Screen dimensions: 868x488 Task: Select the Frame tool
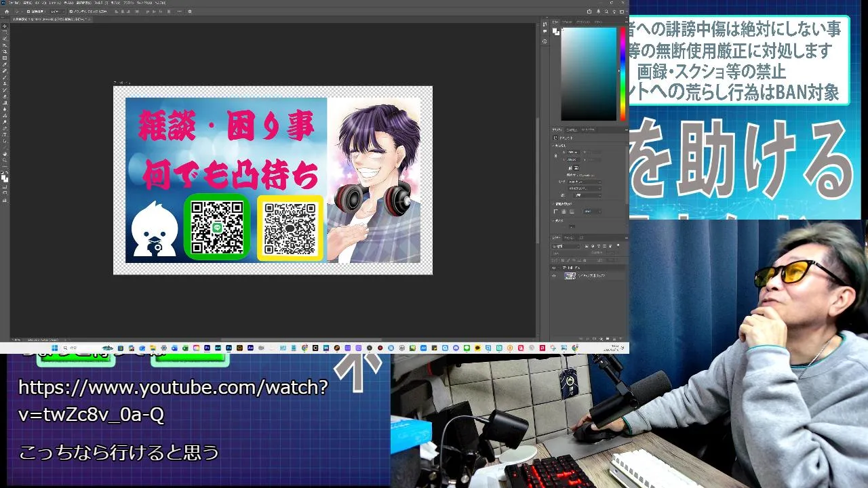(x=5, y=58)
